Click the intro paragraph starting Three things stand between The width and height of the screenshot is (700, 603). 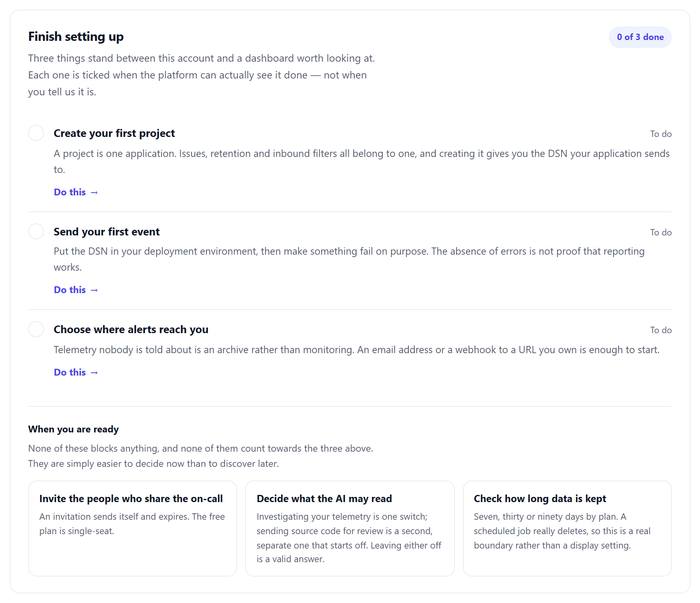[201, 75]
